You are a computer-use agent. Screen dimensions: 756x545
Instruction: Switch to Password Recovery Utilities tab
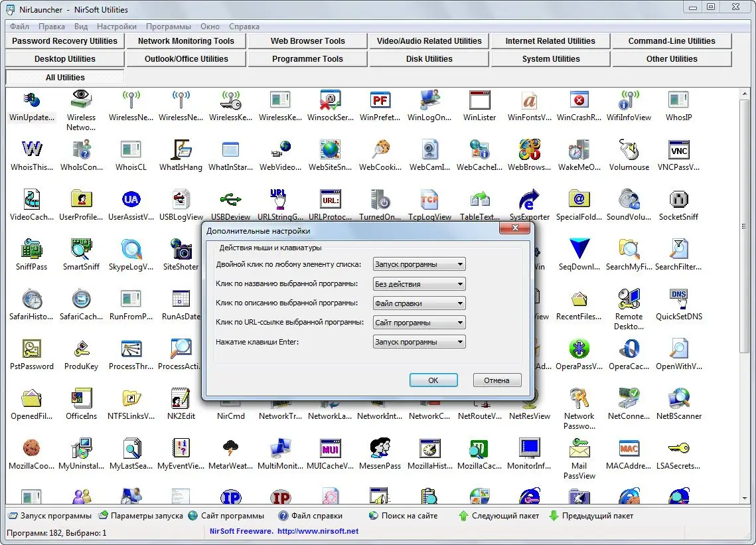tap(64, 41)
